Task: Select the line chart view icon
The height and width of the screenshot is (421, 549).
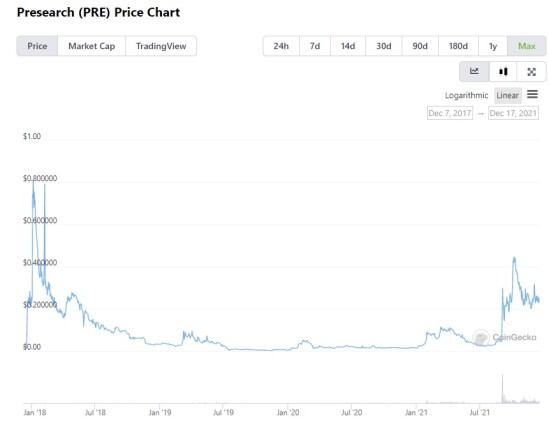Action: 474,71
